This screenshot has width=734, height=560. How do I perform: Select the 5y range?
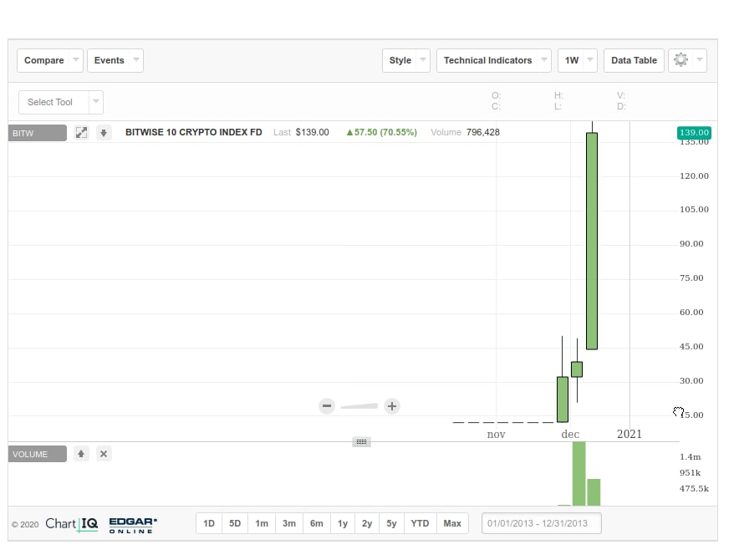(x=391, y=523)
